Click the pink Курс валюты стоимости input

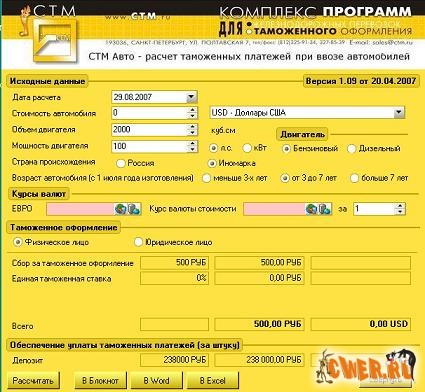(x=274, y=209)
